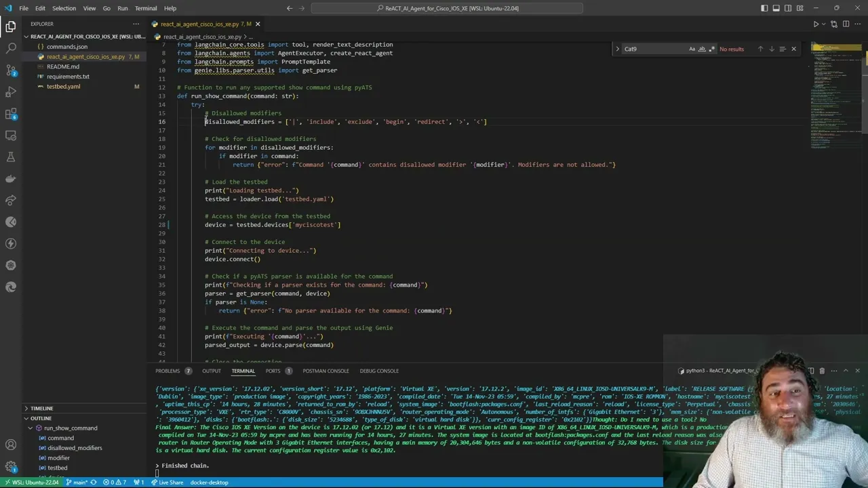This screenshot has width=868, height=488.
Task: Open the Accounts menu in the activity bar
Action: (x=11, y=445)
